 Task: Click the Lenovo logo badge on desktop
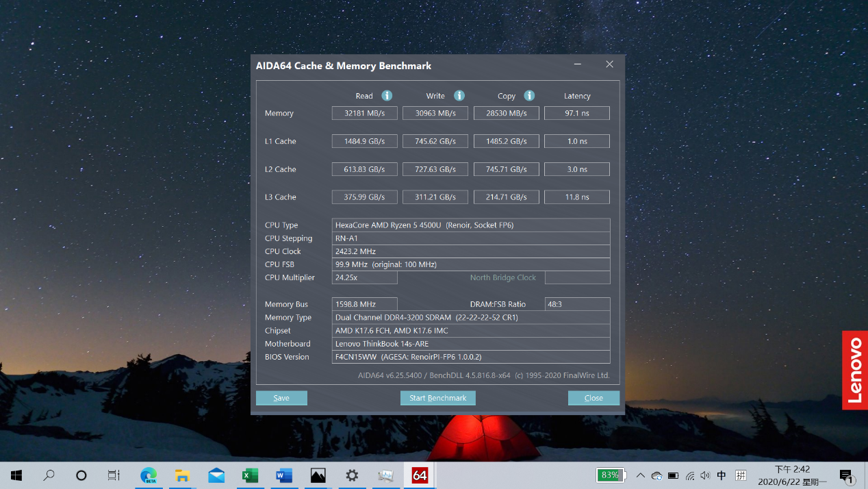855,371
